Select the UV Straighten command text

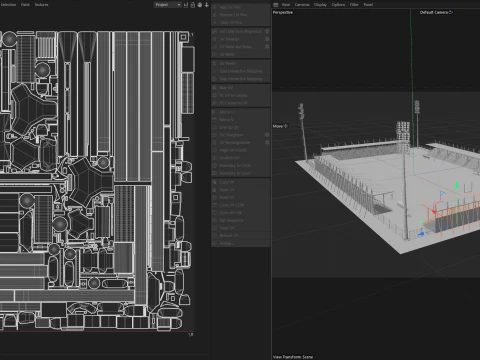pos(231,135)
